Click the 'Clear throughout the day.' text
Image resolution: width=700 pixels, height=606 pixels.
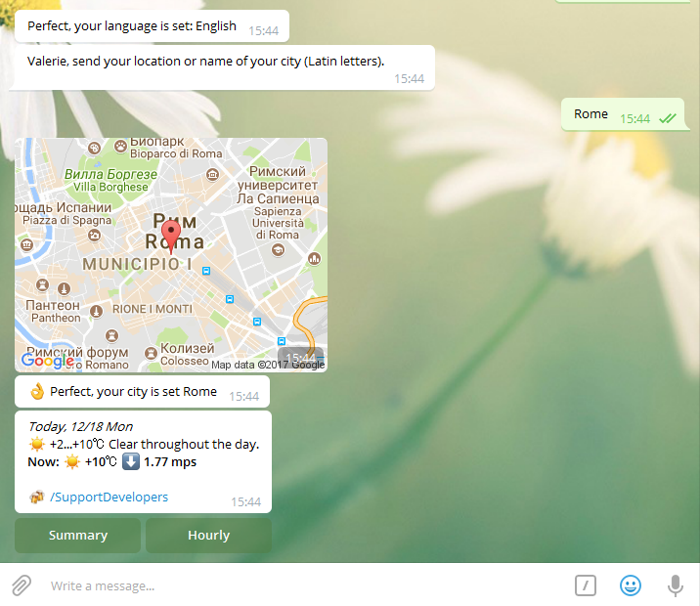pos(184,445)
